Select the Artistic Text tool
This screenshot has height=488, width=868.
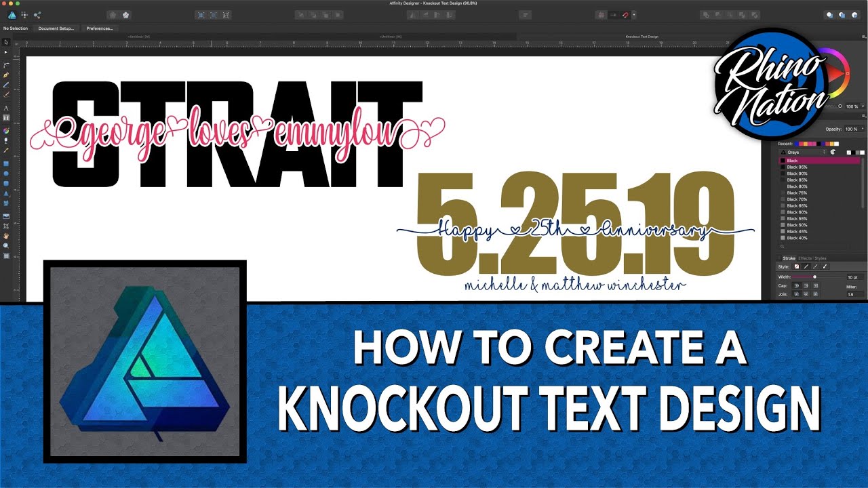pyautogui.click(x=6, y=108)
